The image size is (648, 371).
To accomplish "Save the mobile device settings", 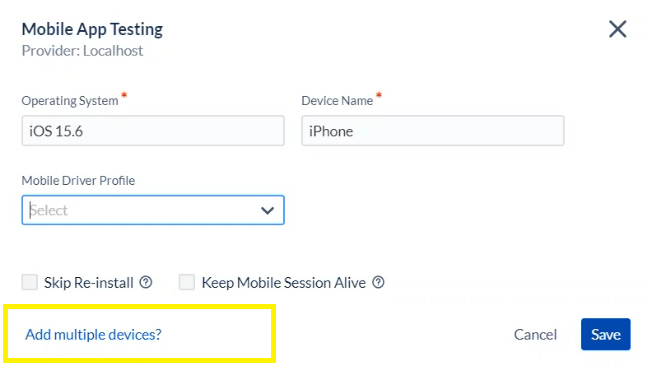I will click(605, 334).
